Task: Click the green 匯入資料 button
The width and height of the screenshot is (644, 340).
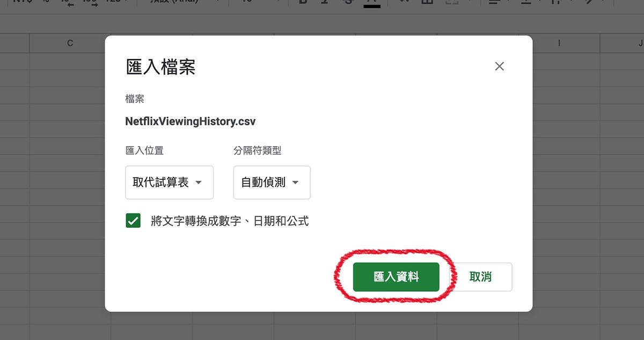Action: click(396, 277)
